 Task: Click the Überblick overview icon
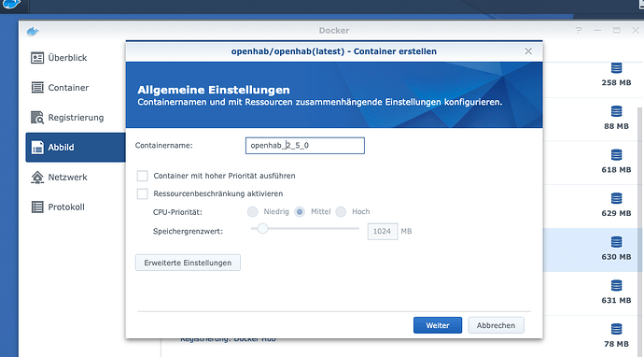click(37, 58)
